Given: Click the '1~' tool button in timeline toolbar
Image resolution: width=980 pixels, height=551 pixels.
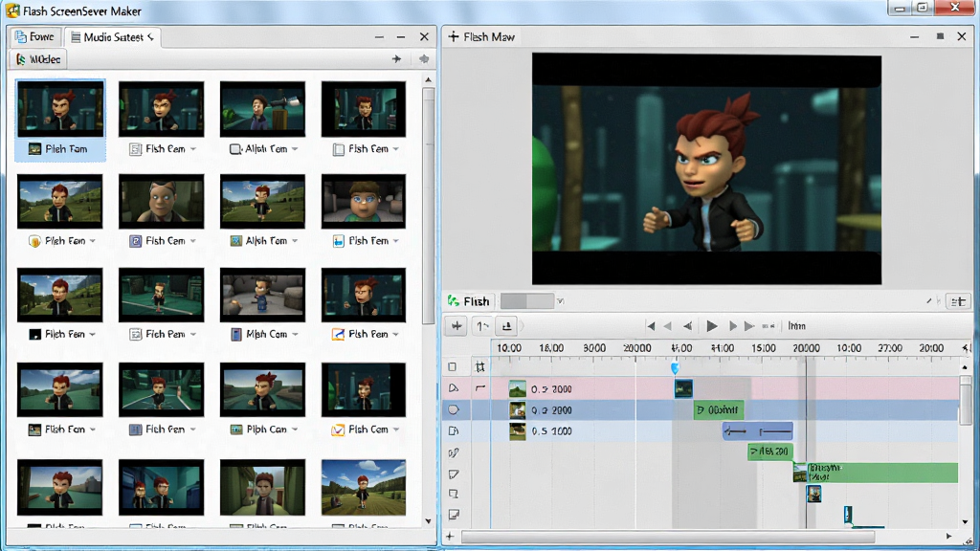Looking at the screenshot, I should [x=482, y=326].
